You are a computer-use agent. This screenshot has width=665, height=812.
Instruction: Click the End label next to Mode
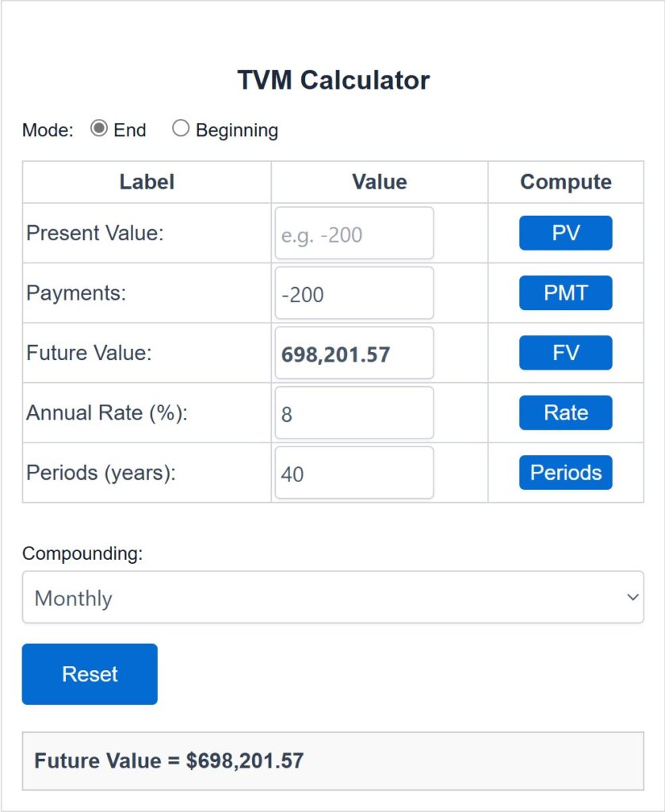click(130, 130)
